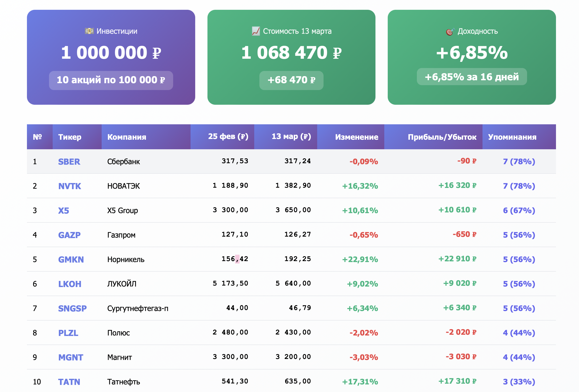
Task: Click the '+22 910 ₽' profit cell
Action: click(457, 259)
